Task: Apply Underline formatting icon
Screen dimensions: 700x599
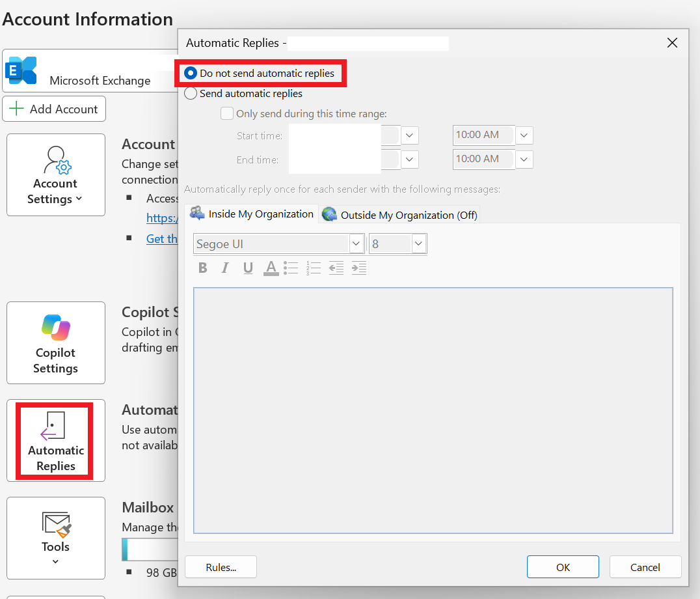Action: [249, 268]
